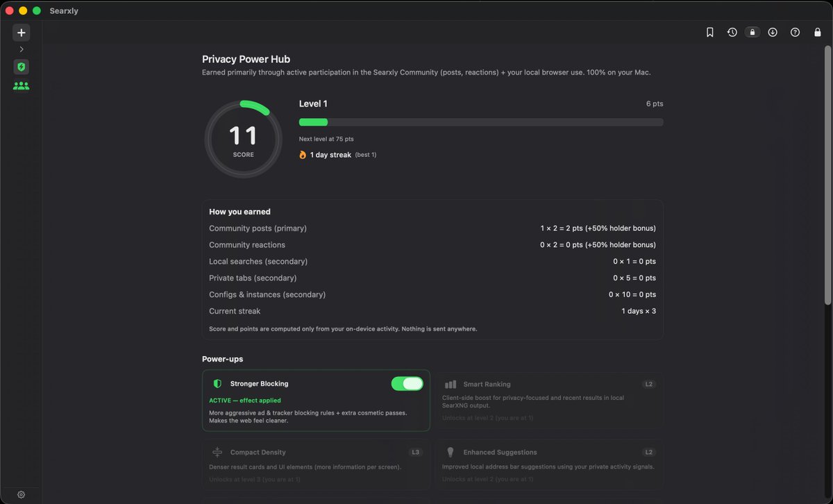The height and width of the screenshot is (504, 833).
Task: Select the Compact Density power-up title
Action: (258, 452)
